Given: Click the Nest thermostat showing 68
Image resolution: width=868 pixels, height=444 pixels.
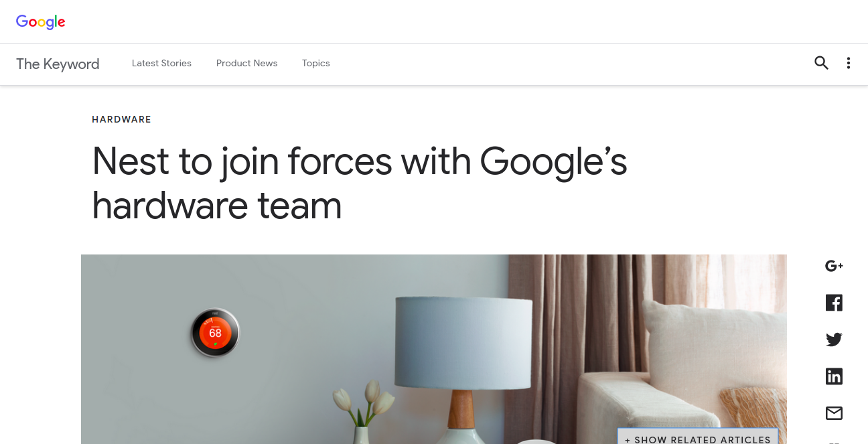Looking at the screenshot, I should coord(215,333).
